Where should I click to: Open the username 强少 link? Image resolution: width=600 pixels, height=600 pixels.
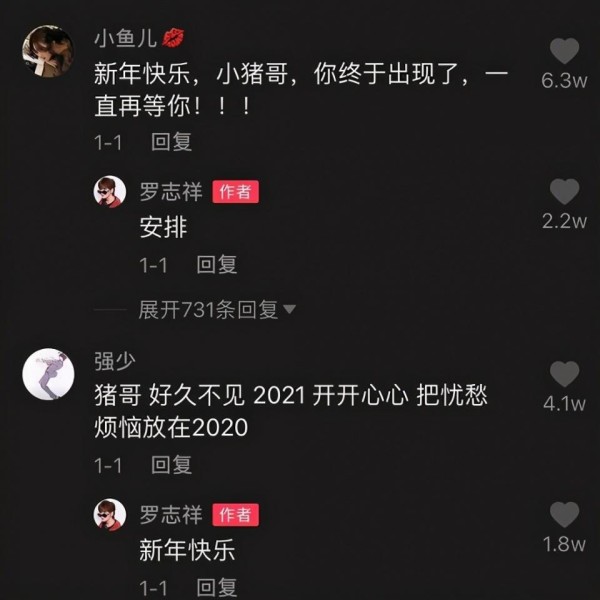[x=115, y=361]
